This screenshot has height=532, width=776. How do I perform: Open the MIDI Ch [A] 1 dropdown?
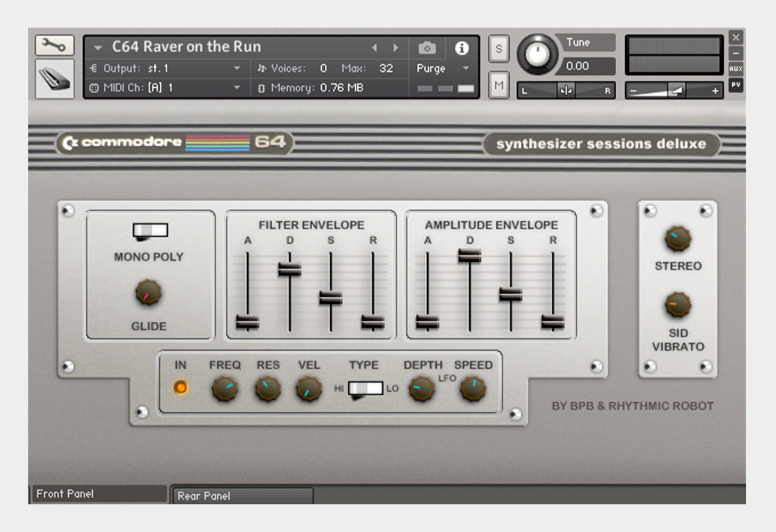pos(236,87)
